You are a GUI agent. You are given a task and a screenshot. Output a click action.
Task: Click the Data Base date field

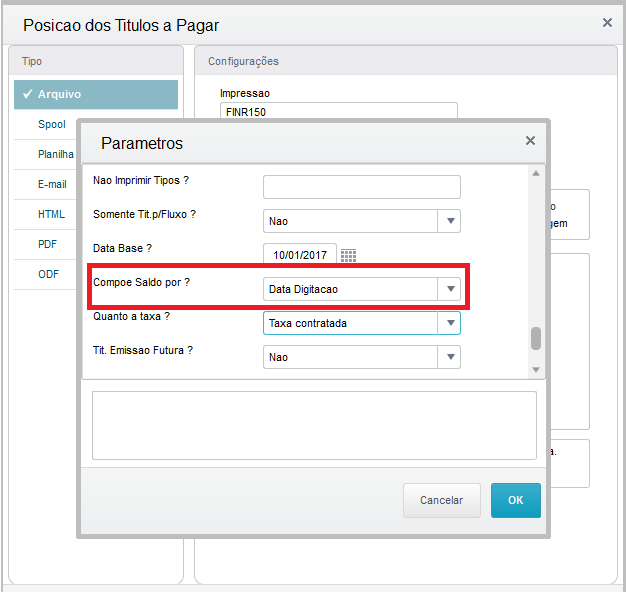[x=299, y=255]
